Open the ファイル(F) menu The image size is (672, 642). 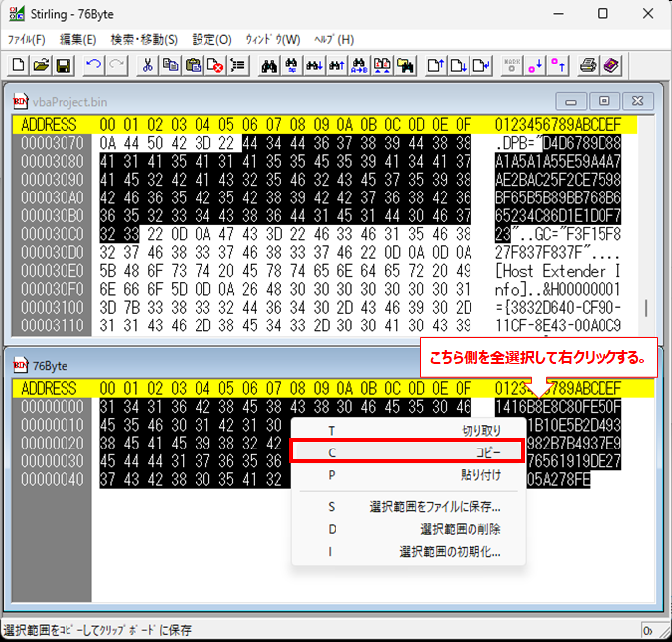[x=27, y=39]
